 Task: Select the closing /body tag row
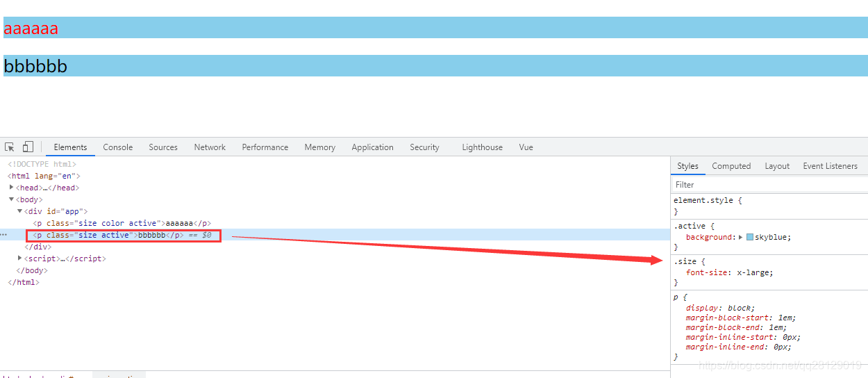coord(32,270)
